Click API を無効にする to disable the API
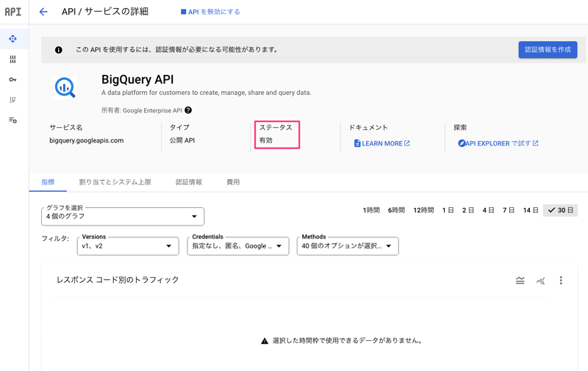Viewport: 588px width, 371px height. pyautogui.click(x=210, y=12)
